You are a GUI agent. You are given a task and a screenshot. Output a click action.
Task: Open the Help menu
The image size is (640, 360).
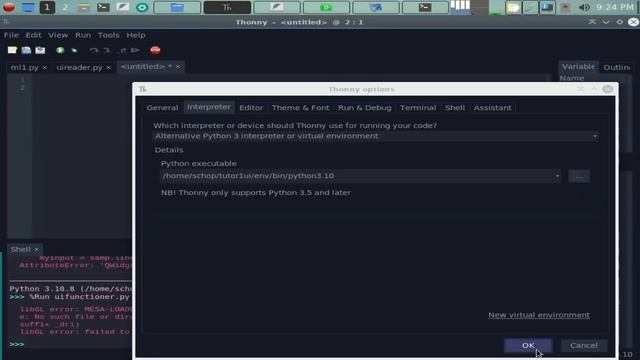click(136, 35)
